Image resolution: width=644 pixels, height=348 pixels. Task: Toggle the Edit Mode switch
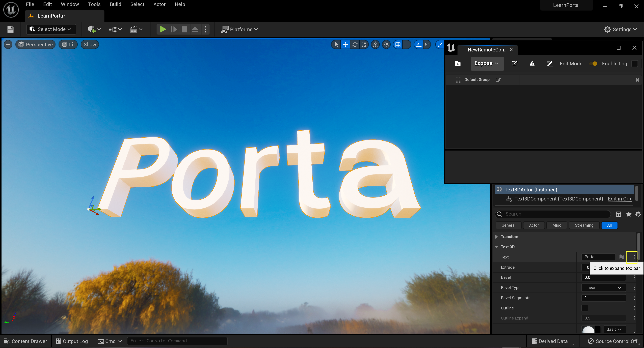(593, 64)
